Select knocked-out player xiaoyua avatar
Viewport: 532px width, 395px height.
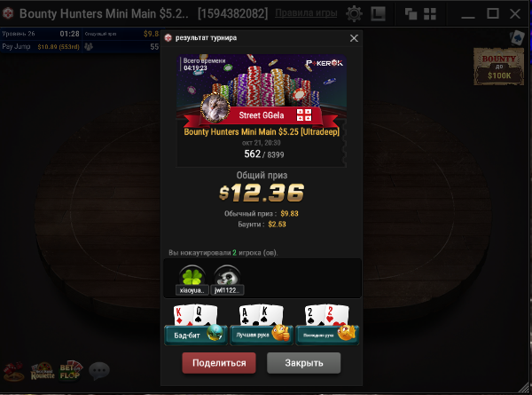(x=192, y=280)
